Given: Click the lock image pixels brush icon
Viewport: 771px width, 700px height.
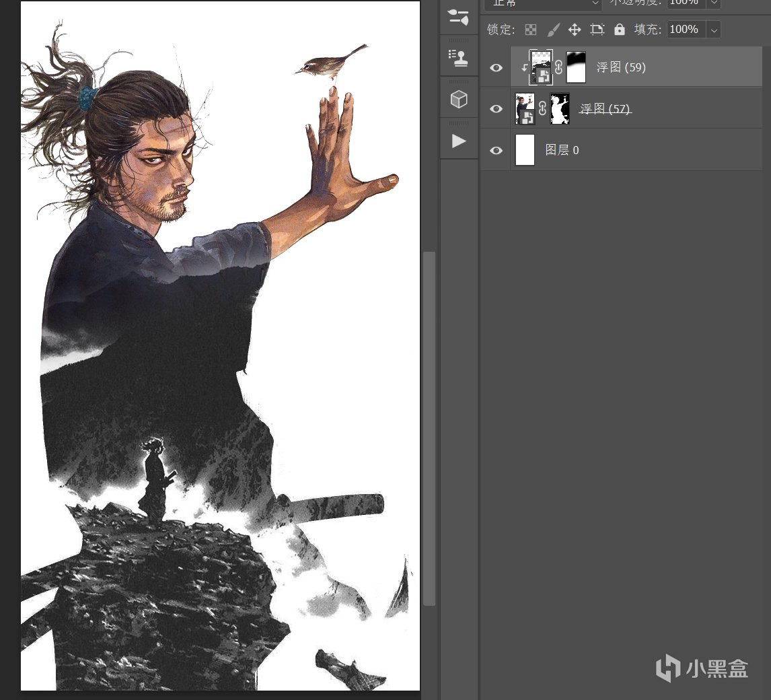Looking at the screenshot, I should (552, 30).
